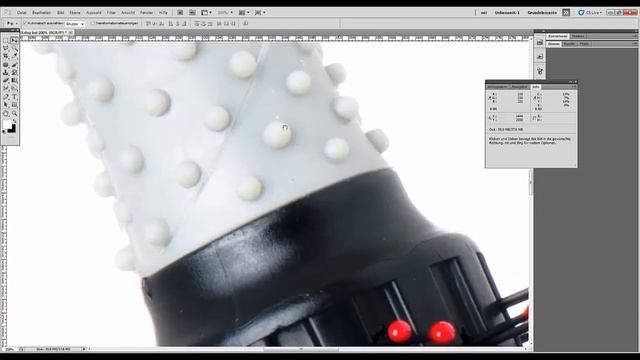Switch to the Kanäle tab
The image size is (640, 360).
(569, 44)
